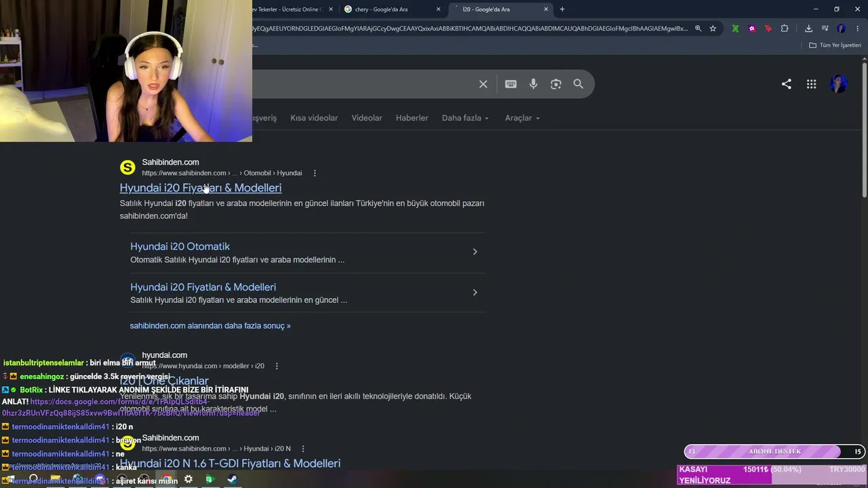Open the Chrome three-dot menu
The height and width of the screenshot is (488, 868).
857,28
